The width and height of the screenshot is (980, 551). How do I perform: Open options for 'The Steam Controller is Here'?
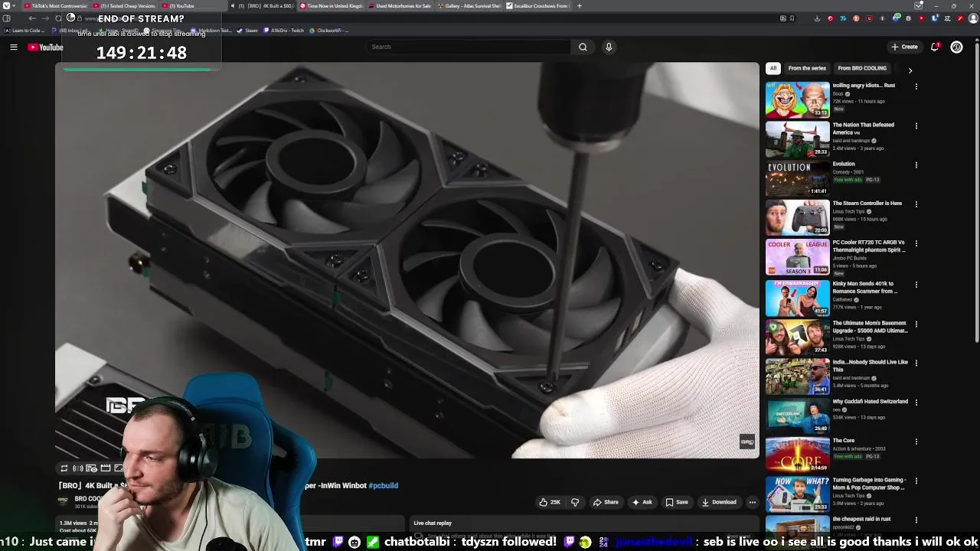(x=916, y=204)
